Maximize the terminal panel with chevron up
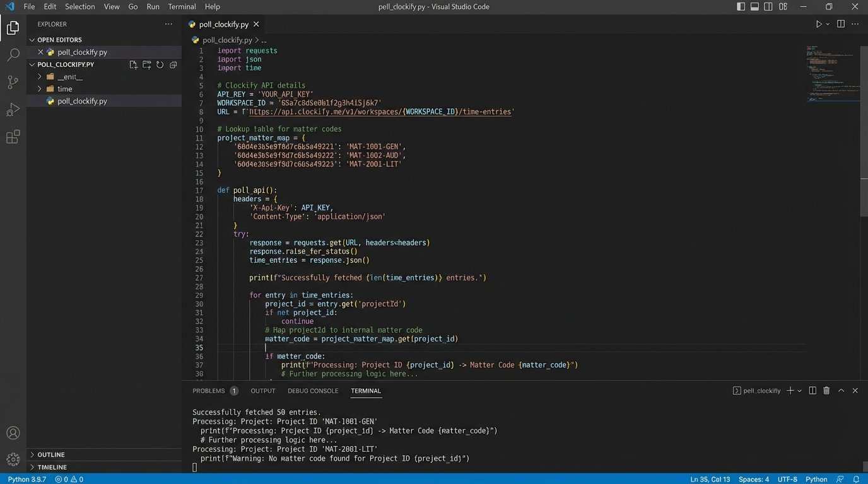 coord(841,391)
